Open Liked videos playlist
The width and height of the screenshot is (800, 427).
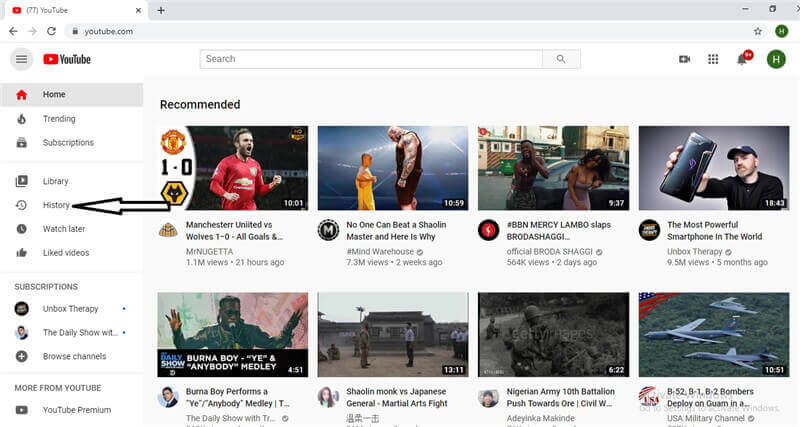(x=65, y=253)
